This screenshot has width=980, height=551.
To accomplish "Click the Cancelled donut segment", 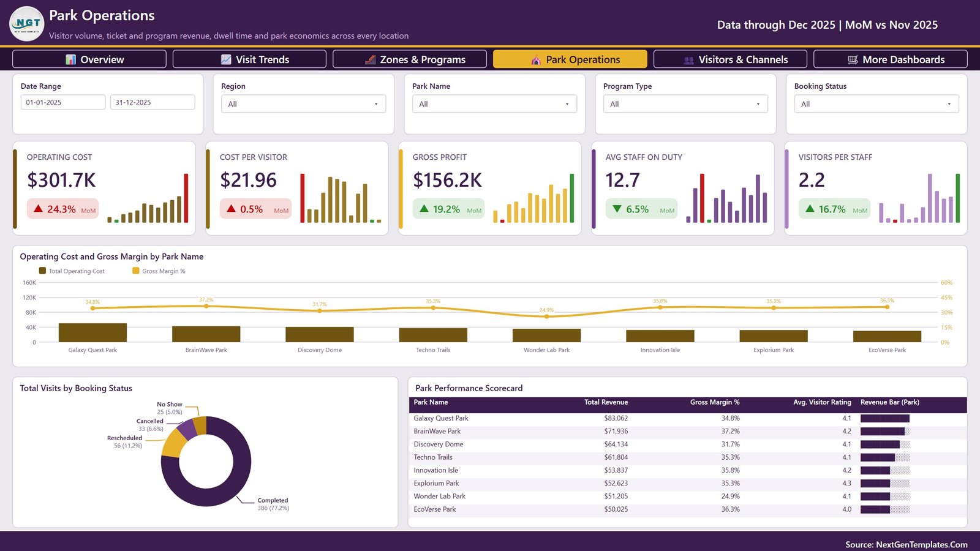I will [x=187, y=429].
